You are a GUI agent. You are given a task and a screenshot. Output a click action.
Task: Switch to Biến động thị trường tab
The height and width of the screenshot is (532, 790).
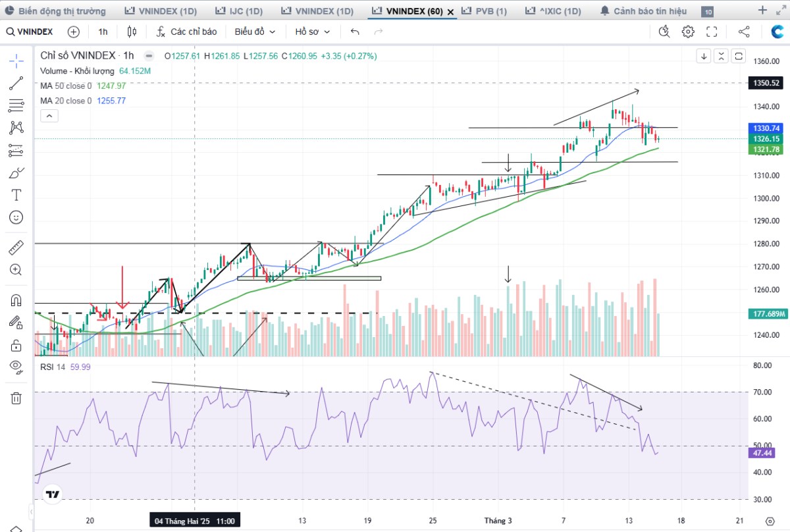click(x=55, y=11)
